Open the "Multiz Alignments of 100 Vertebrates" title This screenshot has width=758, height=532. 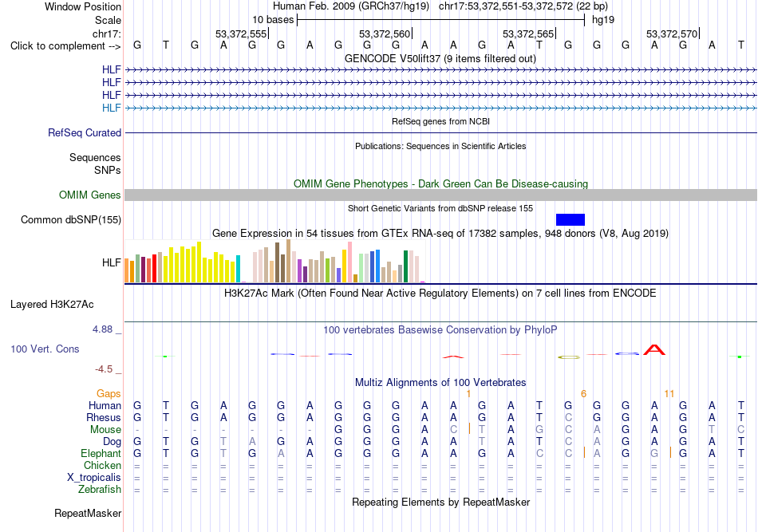click(440, 383)
